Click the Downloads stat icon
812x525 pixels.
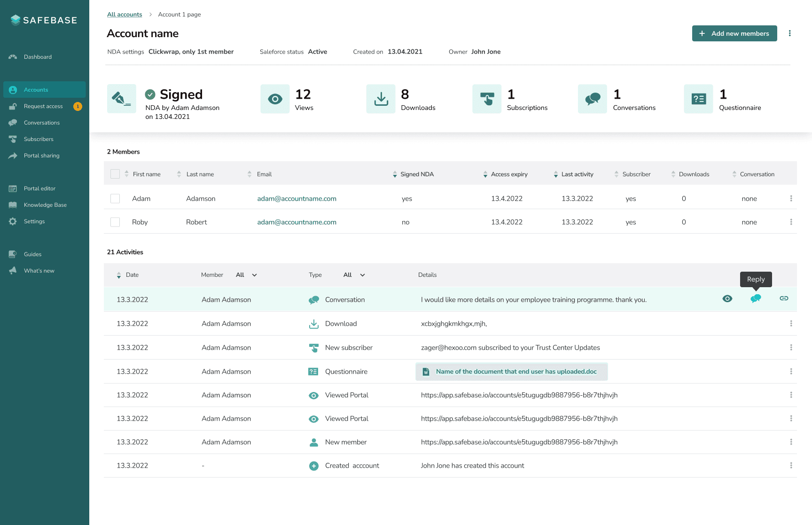click(x=381, y=99)
